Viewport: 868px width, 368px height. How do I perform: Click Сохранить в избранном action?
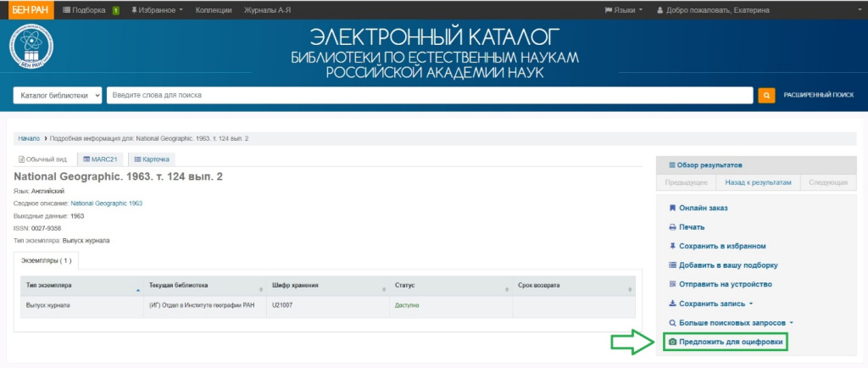(x=717, y=246)
